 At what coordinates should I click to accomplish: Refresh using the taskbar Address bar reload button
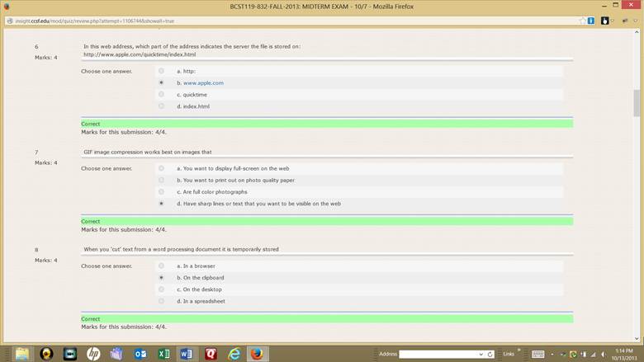pyautogui.click(x=490, y=354)
